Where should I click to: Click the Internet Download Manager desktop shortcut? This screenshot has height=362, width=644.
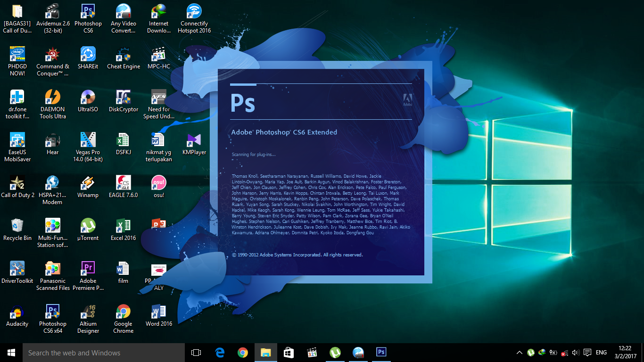(159, 19)
